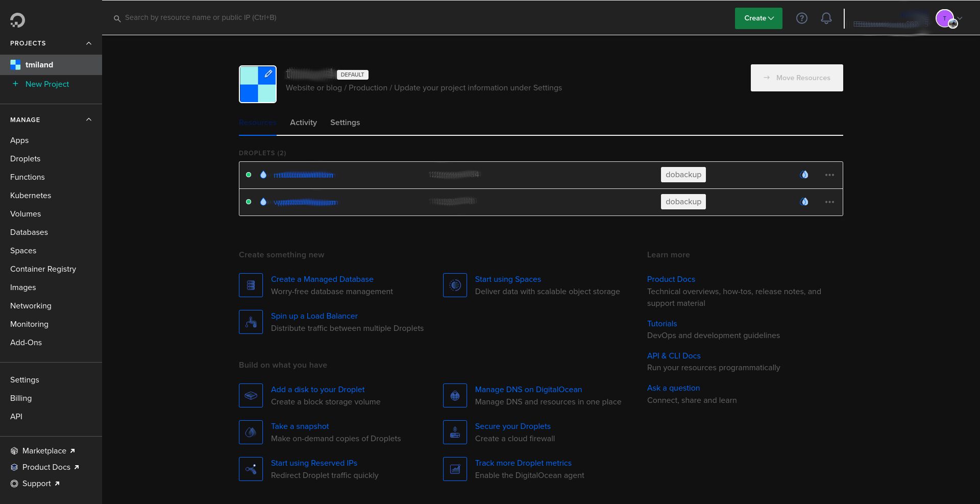Select the Resources tab
The height and width of the screenshot is (504, 980).
[x=258, y=123]
